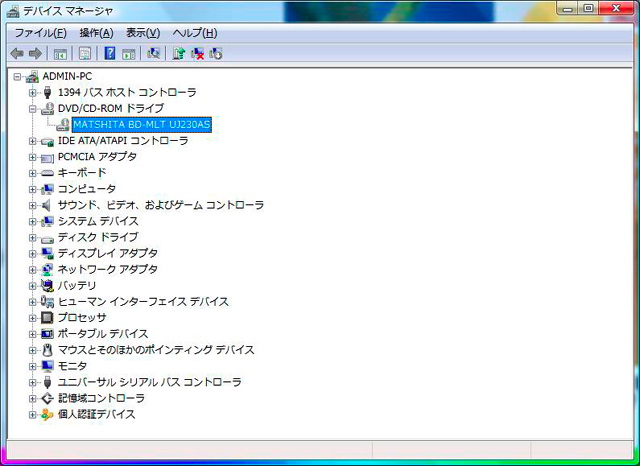Expand the ユニバーサル シリアル バス コントローラ node
The width and height of the screenshot is (640, 466).
point(32,383)
